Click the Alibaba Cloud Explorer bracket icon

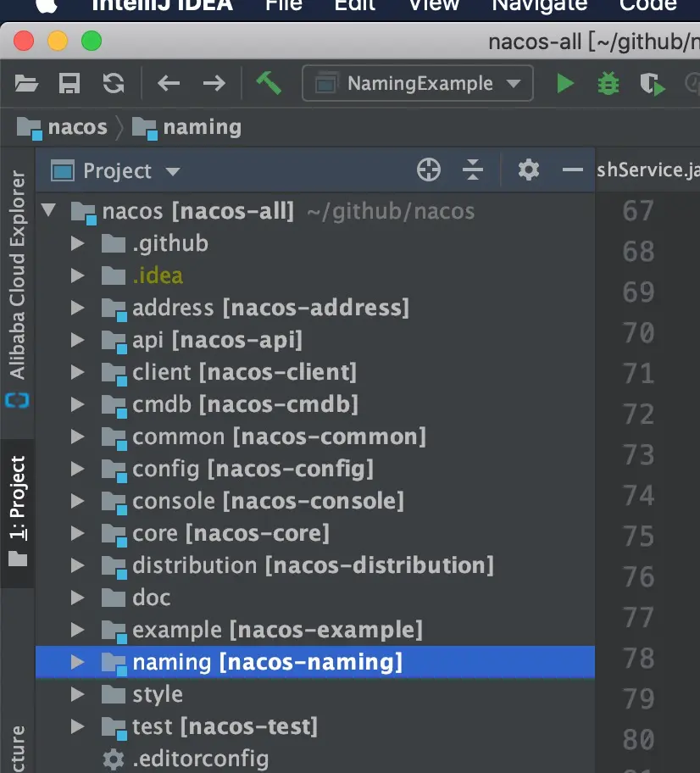click(x=17, y=400)
